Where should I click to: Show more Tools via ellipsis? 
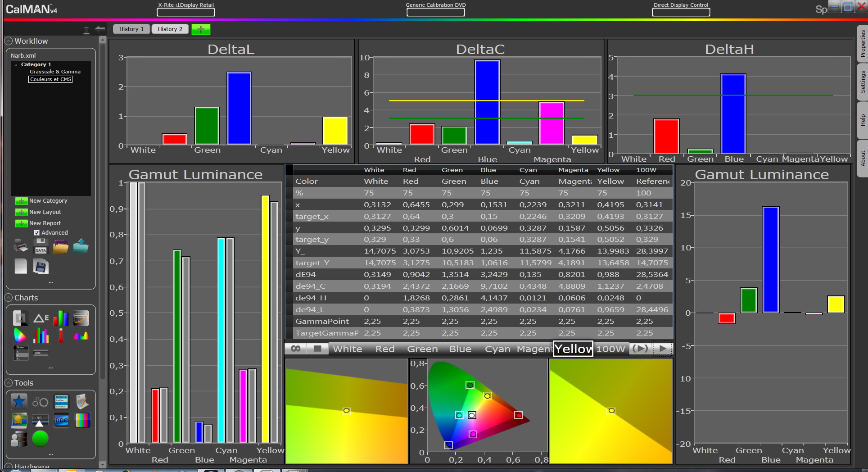point(51,454)
